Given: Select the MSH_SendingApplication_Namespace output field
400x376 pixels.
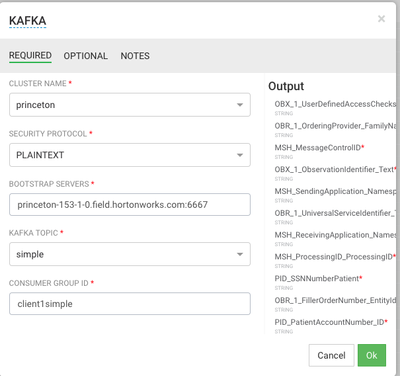Looking at the screenshot, I should (335, 191).
